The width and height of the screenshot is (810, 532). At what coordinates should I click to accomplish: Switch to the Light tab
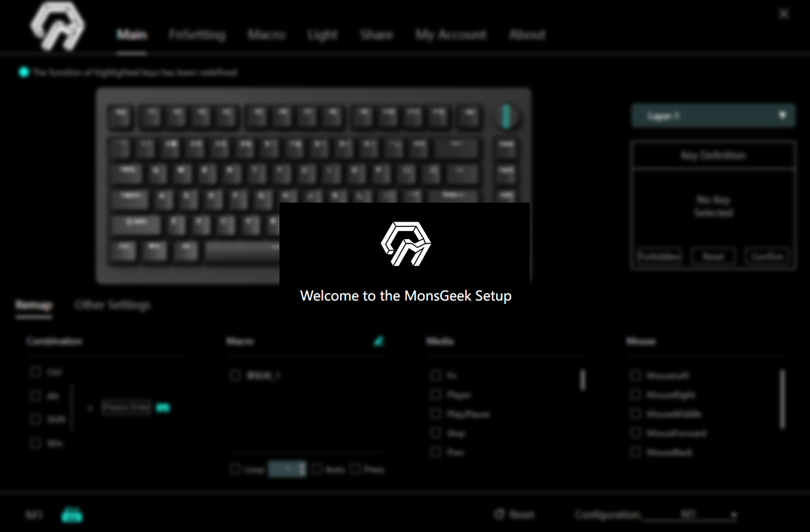coord(322,35)
